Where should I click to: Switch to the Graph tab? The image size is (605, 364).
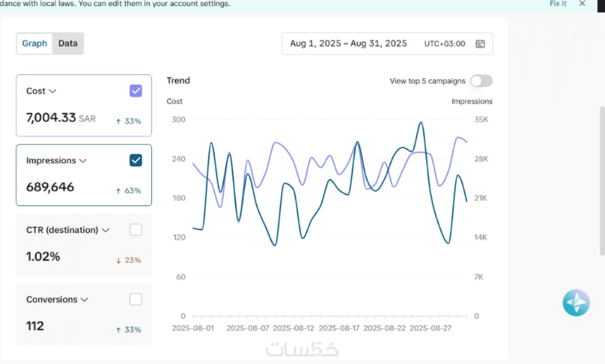click(x=35, y=43)
